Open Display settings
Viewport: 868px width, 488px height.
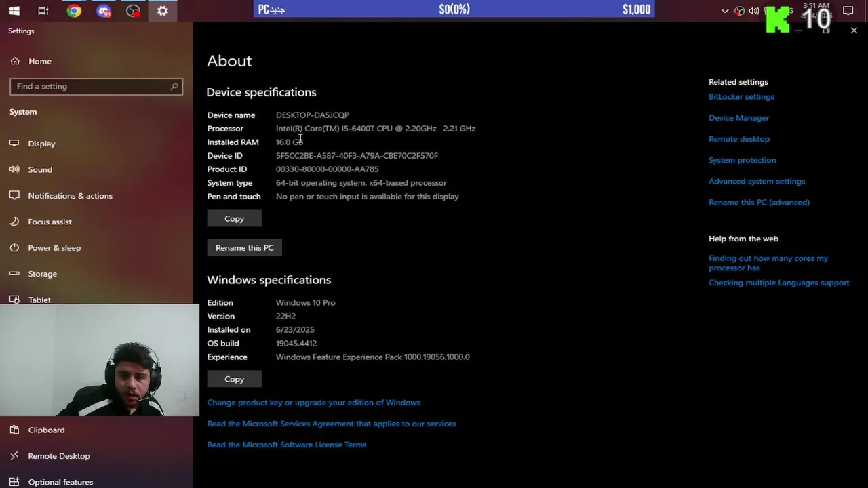coord(41,144)
